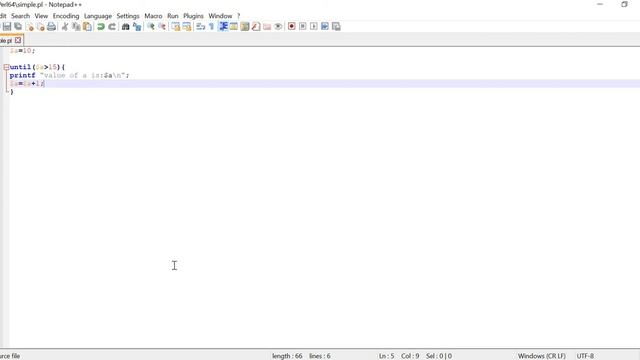The image size is (640, 360).
Task: Click the closing brace line of the loop
Action: (12, 92)
